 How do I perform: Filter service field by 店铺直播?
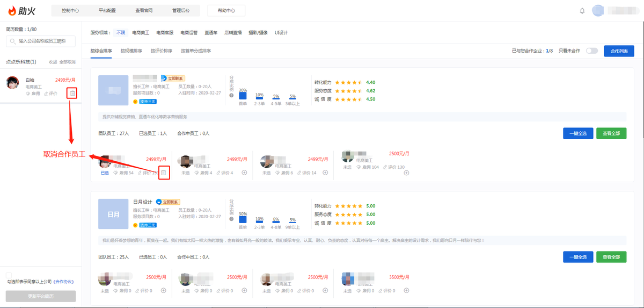tap(233, 33)
